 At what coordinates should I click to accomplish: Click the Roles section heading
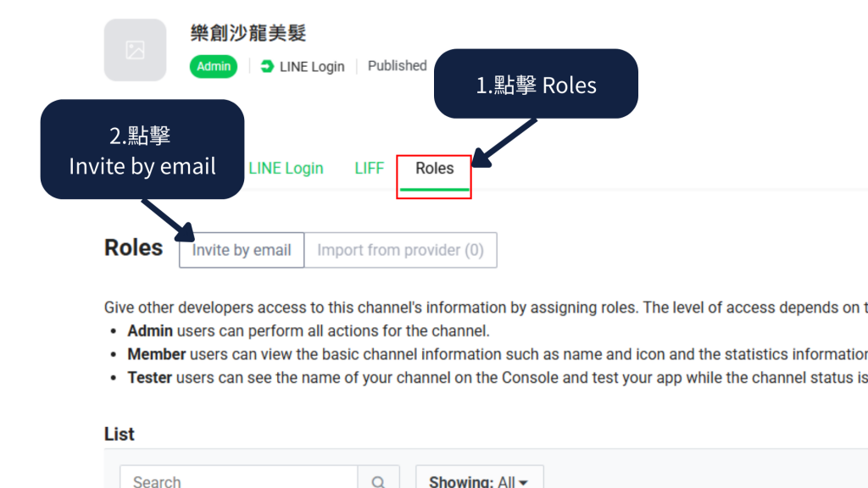coord(133,248)
